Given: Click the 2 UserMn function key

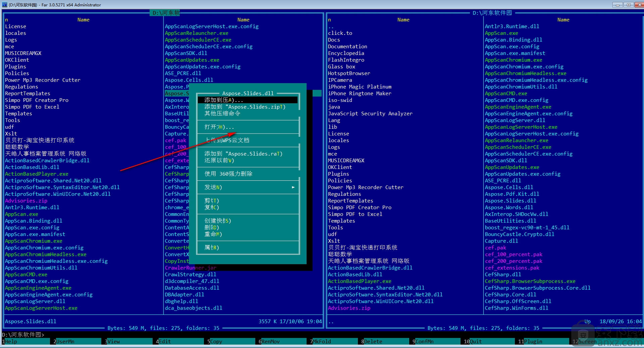Looking at the screenshot, I should tap(77, 341).
